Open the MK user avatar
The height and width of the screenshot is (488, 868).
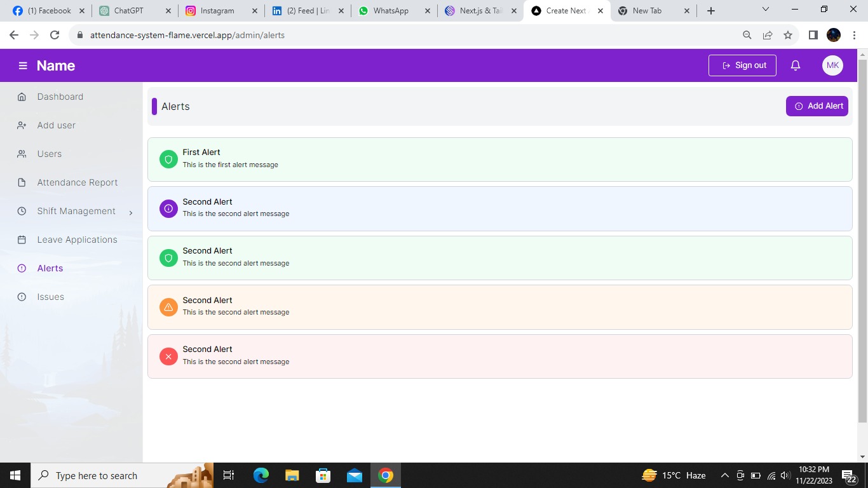pos(832,65)
